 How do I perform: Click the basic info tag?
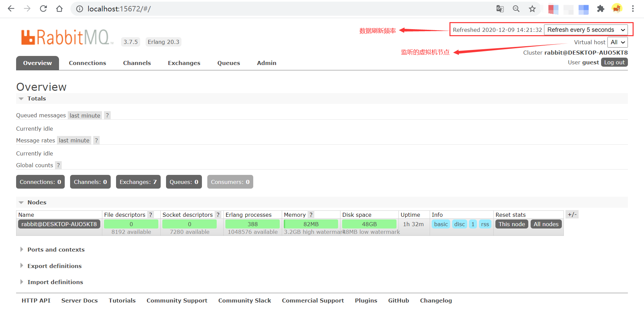(x=441, y=224)
